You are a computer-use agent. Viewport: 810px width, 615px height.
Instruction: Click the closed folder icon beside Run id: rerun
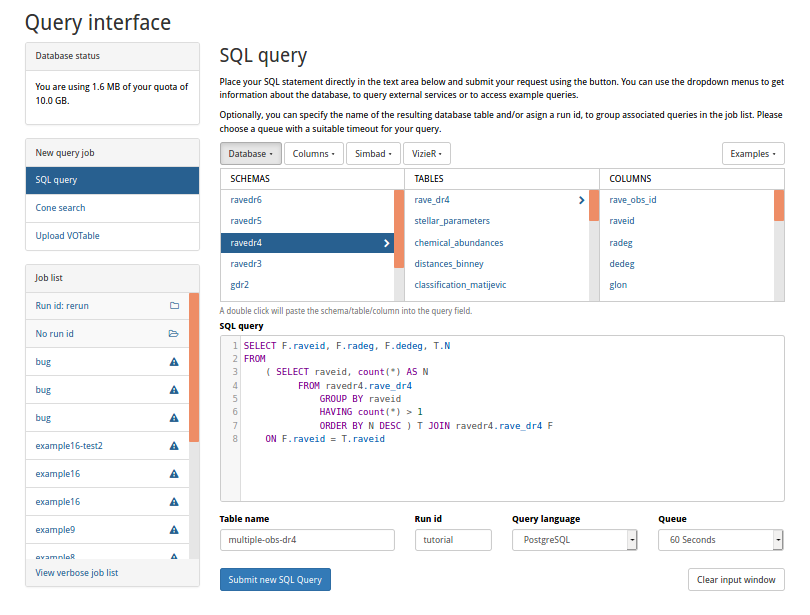pos(174,306)
